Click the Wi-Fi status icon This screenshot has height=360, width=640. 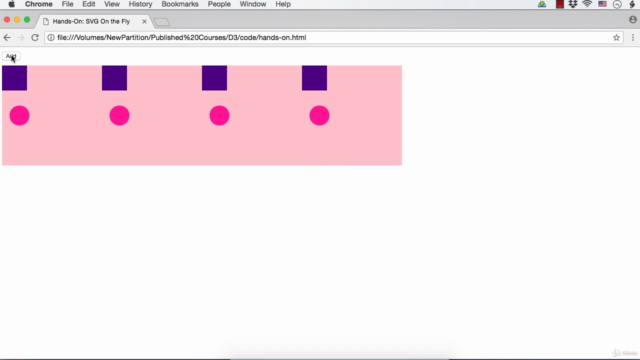click(587, 4)
